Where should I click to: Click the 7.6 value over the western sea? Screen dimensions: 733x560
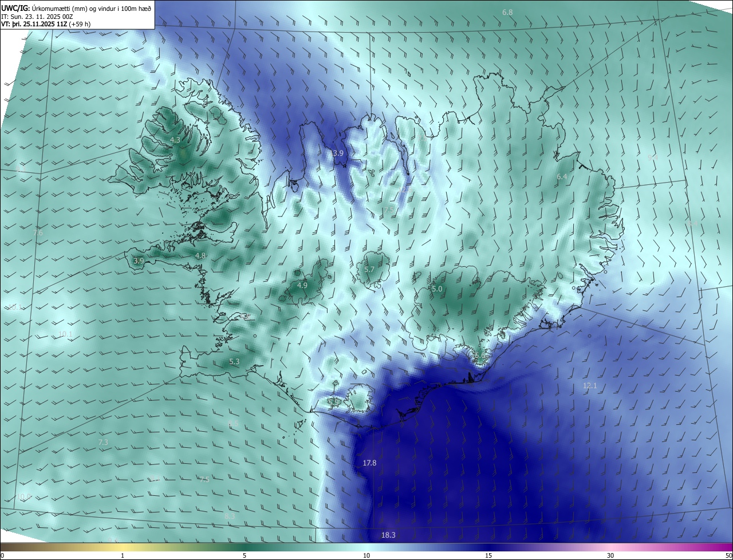[38, 233]
